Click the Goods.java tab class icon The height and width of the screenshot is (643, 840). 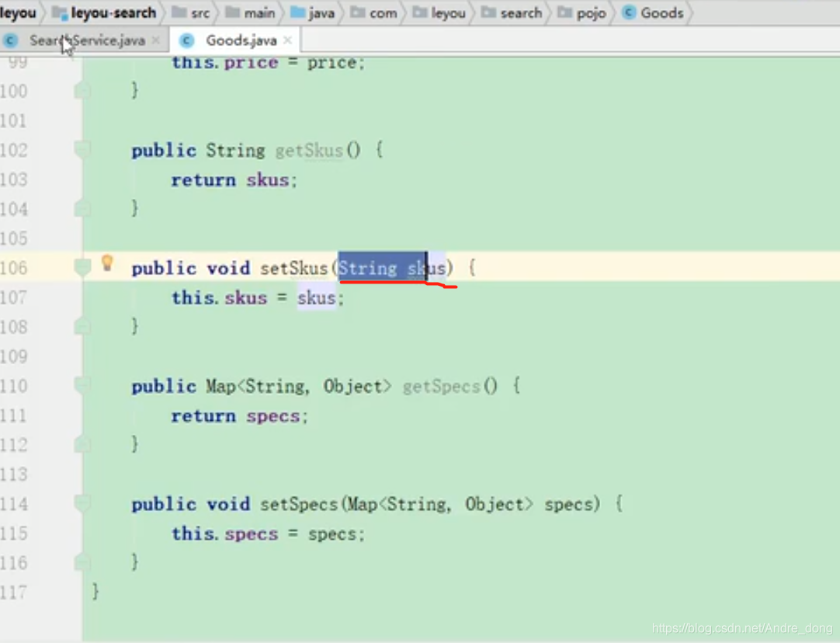[x=186, y=40]
